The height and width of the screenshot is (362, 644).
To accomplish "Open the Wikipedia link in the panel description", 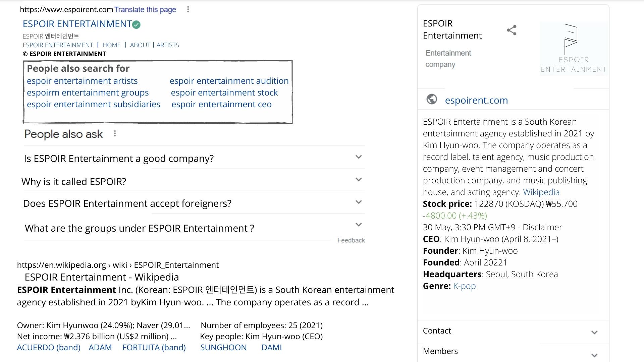I will point(541,192).
